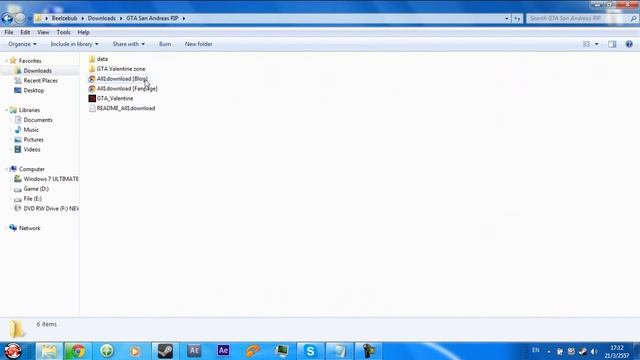Click the New folder button

(198, 44)
